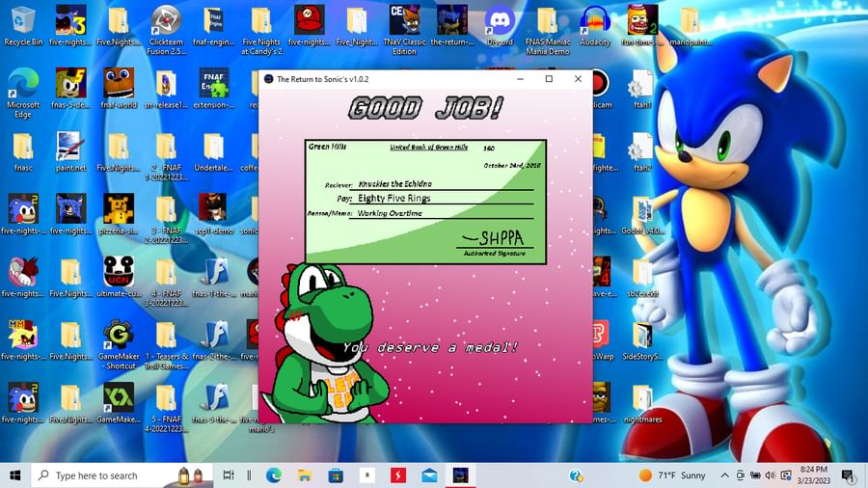Select the fnas-2-the-... Flash file
Screen dimensions: 868x488
pyautogui.click(x=214, y=340)
